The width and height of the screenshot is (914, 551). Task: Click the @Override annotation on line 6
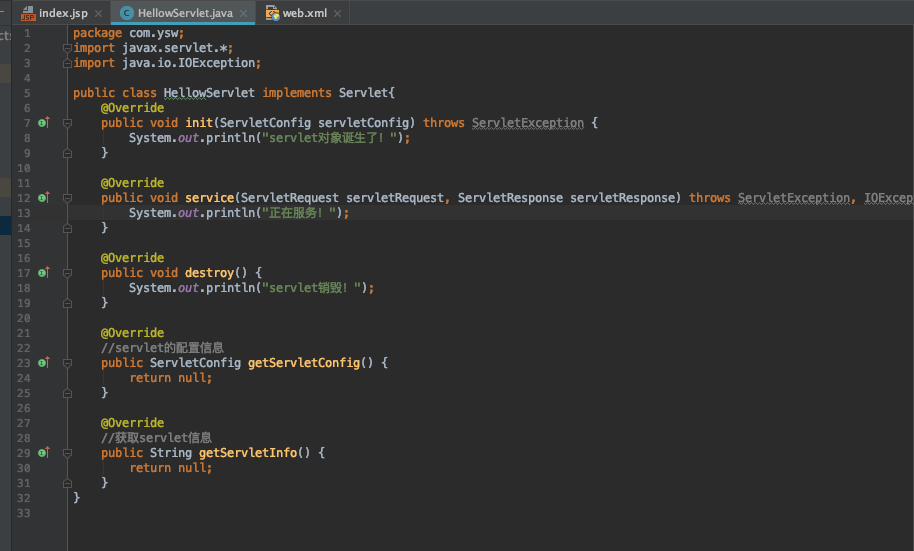[132, 108]
